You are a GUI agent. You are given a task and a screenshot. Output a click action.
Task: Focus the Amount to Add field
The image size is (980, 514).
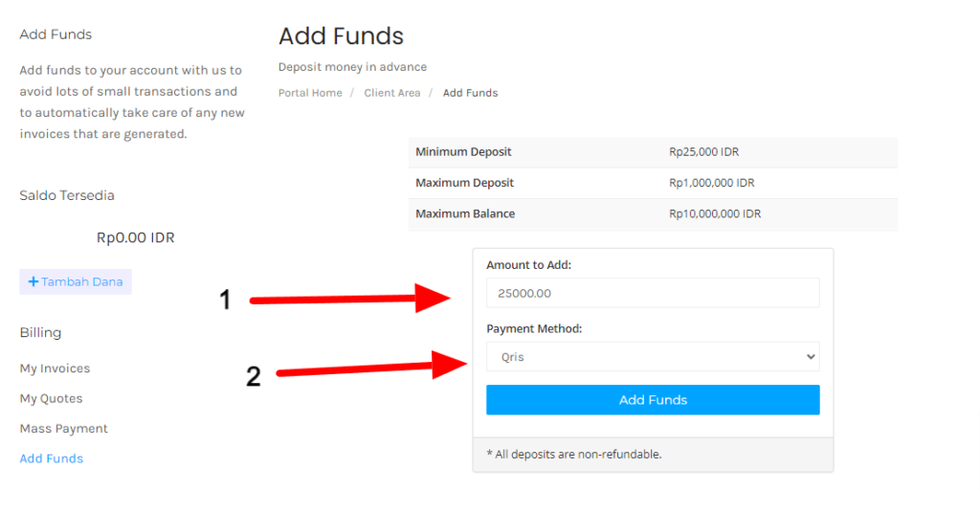pos(653,293)
